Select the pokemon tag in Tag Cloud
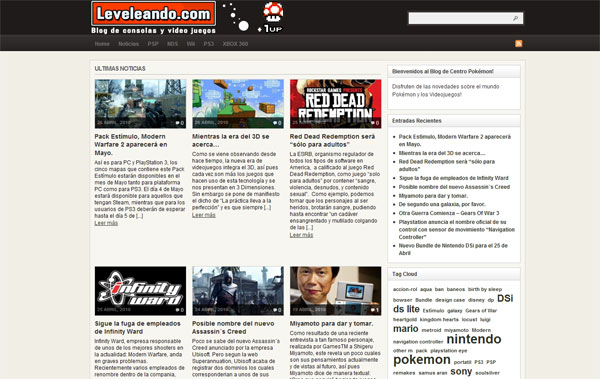600x379 pixels. click(422, 359)
